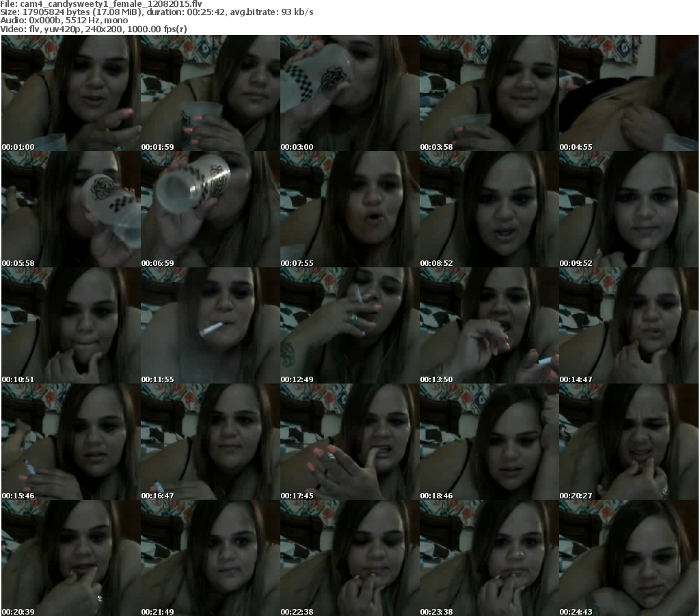700x616 pixels.
Task: Click the 'File:' name line in header
Action: [x=101, y=4]
